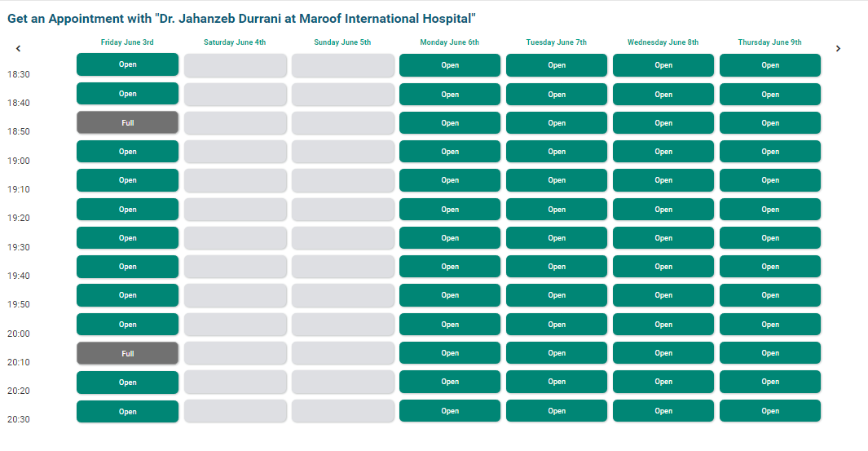Select Thursday June 9th 20:30 Open slot
The image size is (868, 451).
[770, 411]
